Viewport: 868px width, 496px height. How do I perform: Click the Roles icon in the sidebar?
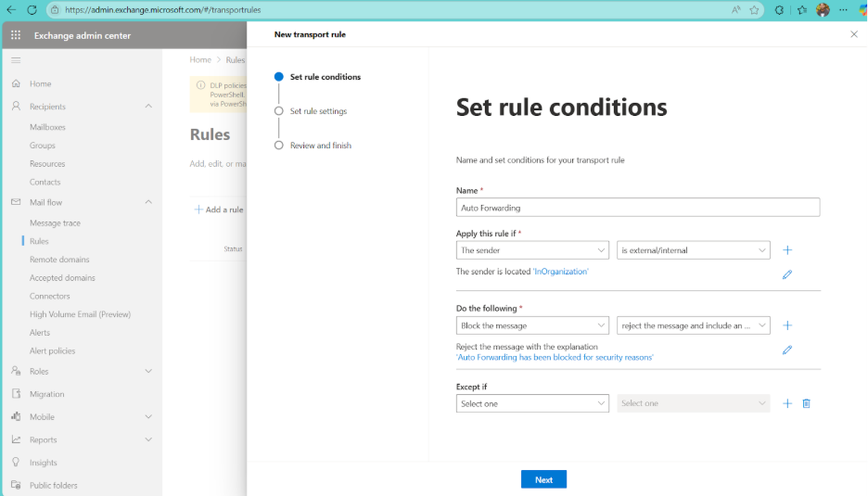coord(16,371)
